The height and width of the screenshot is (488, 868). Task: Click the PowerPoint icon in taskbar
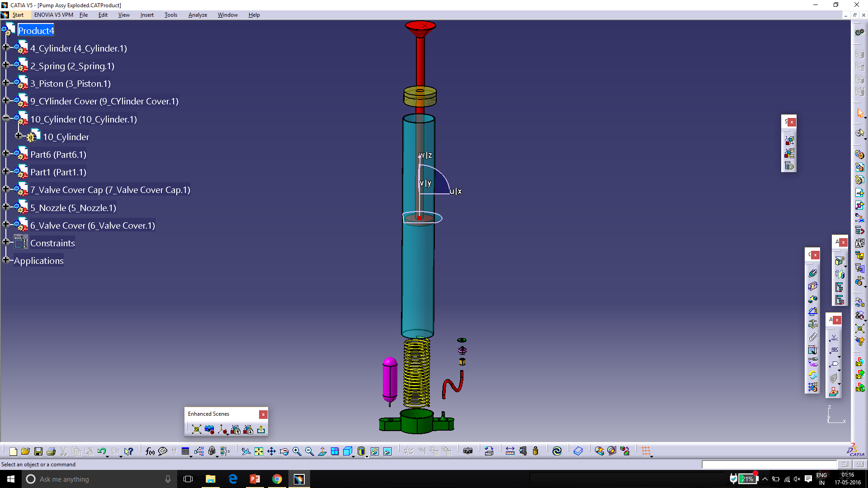click(x=255, y=479)
